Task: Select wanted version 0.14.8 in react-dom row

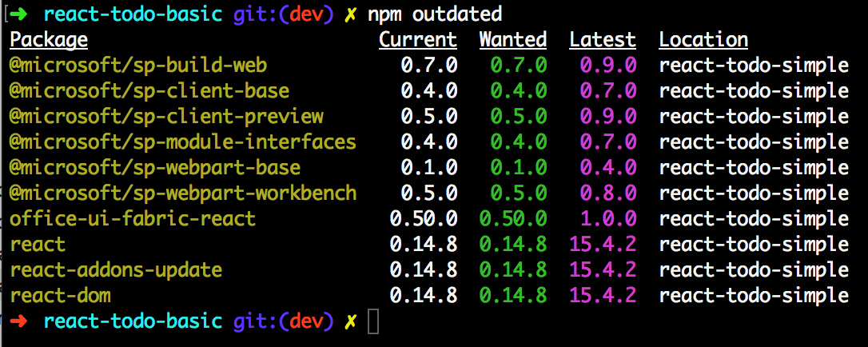Action: [x=512, y=296]
